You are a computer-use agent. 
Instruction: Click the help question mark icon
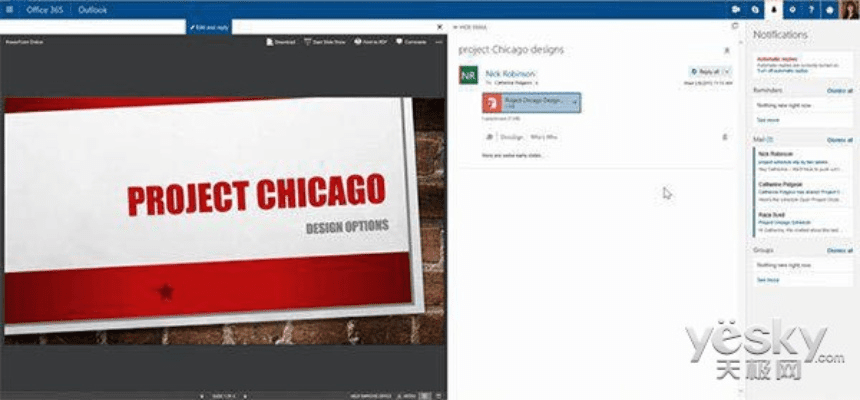(810, 9)
